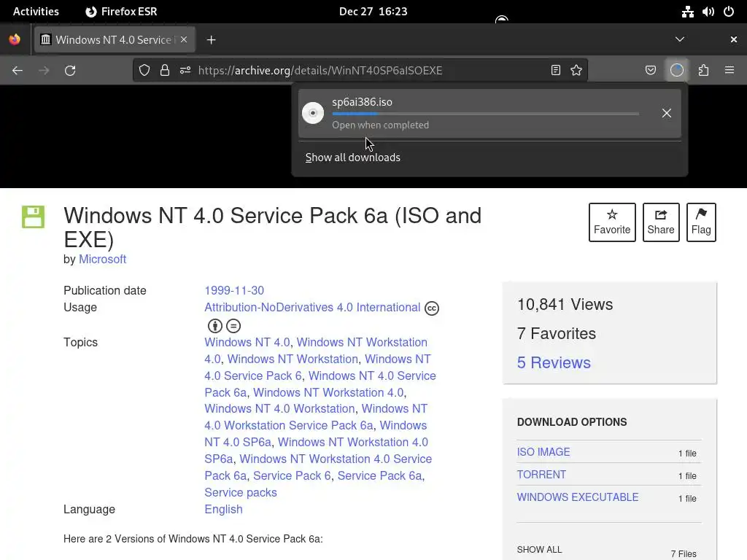Add item to favorites with Favorite button

pyautogui.click(x=612, y=222)
